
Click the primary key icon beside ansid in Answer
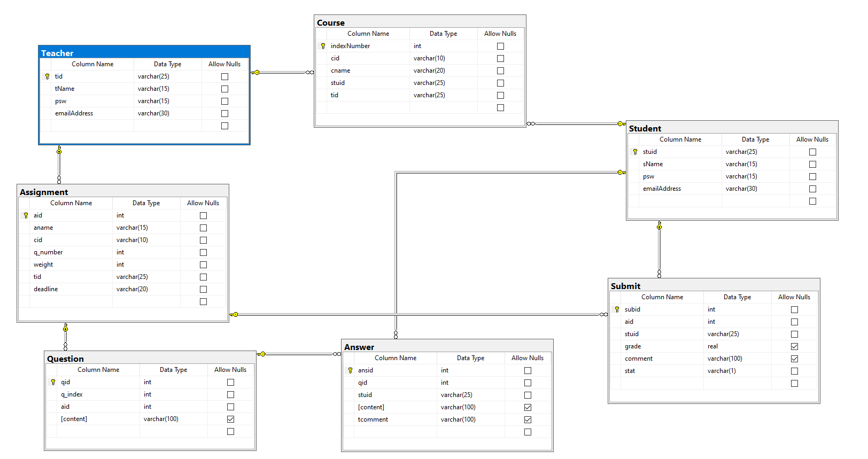pos(350,370)
